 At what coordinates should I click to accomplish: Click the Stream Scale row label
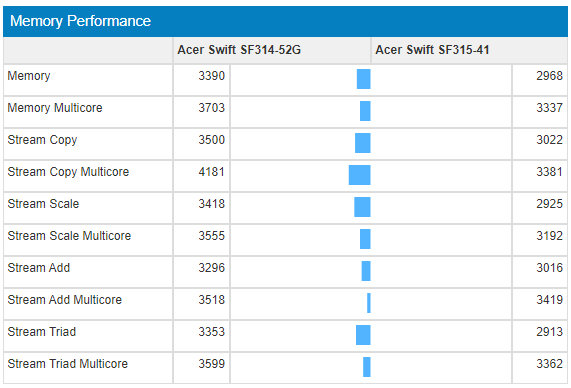click(43, 204)
